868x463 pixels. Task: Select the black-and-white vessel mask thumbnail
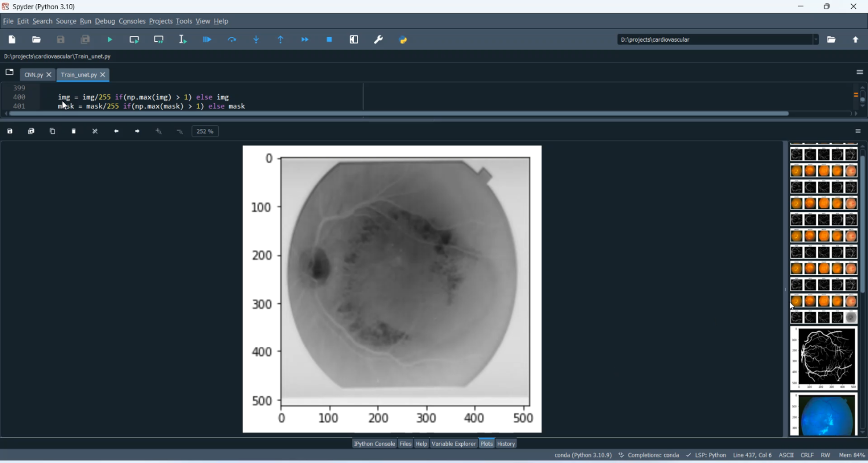tap(824, 358)
